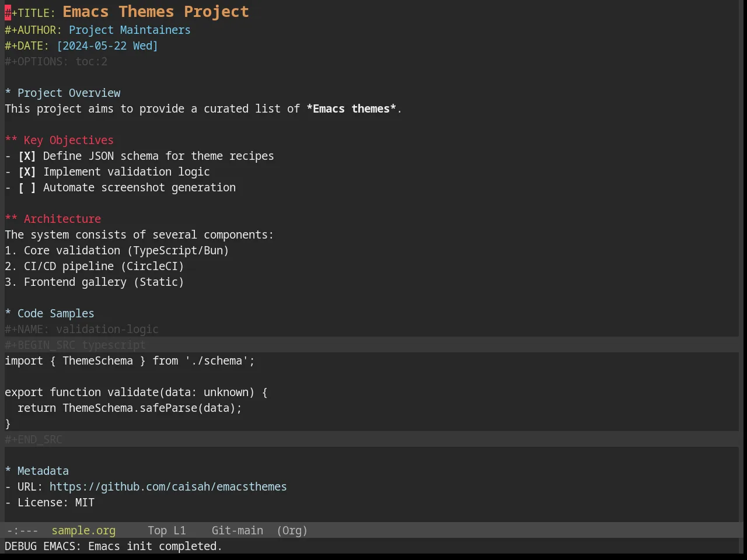Open the github.com/caisah/emacsthemes link
Viewport: 747px width, 560px height.
click(168, 487)
